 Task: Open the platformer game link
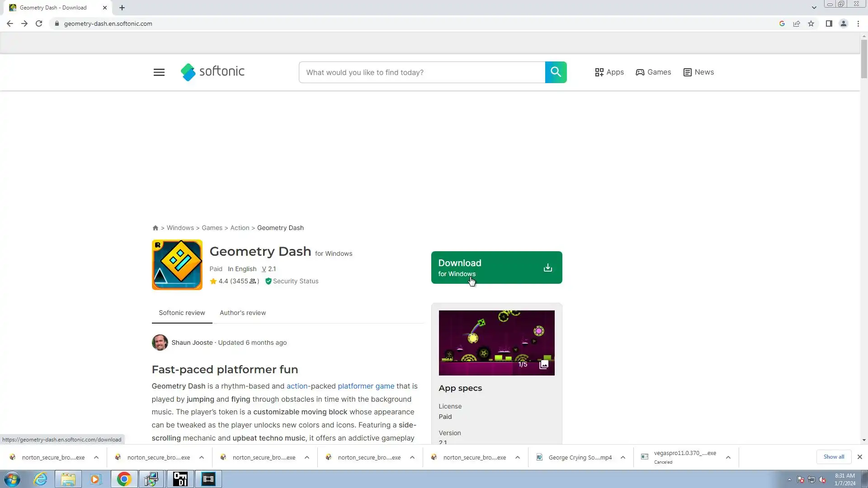366,386
